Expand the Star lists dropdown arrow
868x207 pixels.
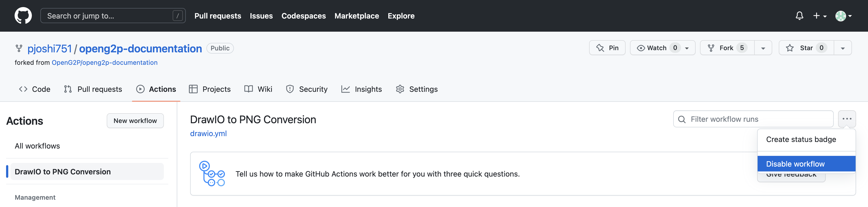click(x=842, y=48)
